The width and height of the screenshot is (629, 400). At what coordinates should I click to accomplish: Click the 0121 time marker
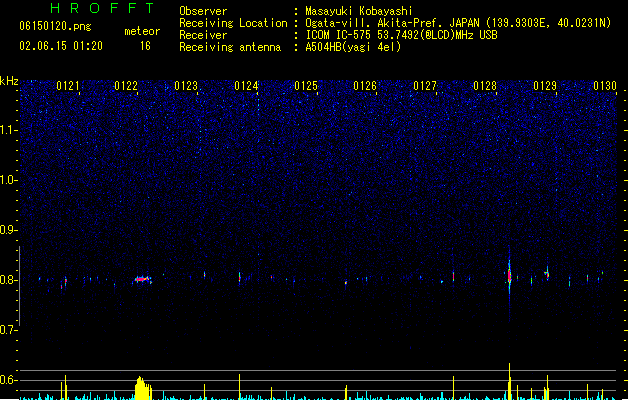[x=67, y=86]
